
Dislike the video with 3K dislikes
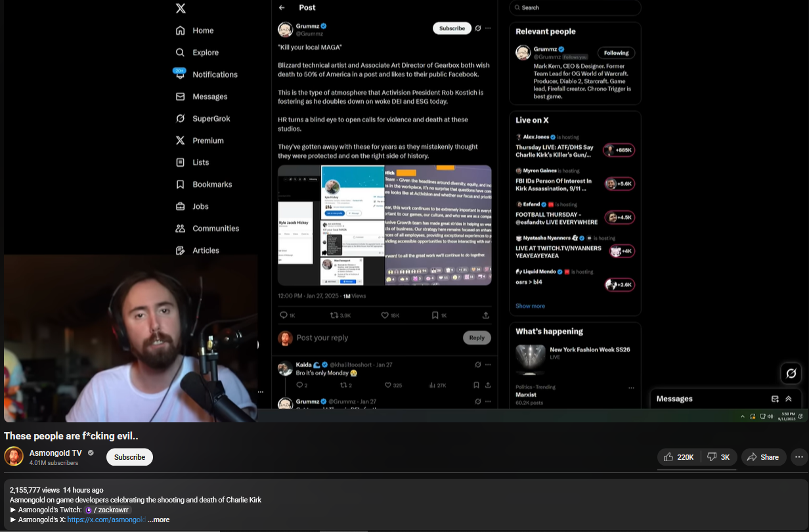(719, 457)
